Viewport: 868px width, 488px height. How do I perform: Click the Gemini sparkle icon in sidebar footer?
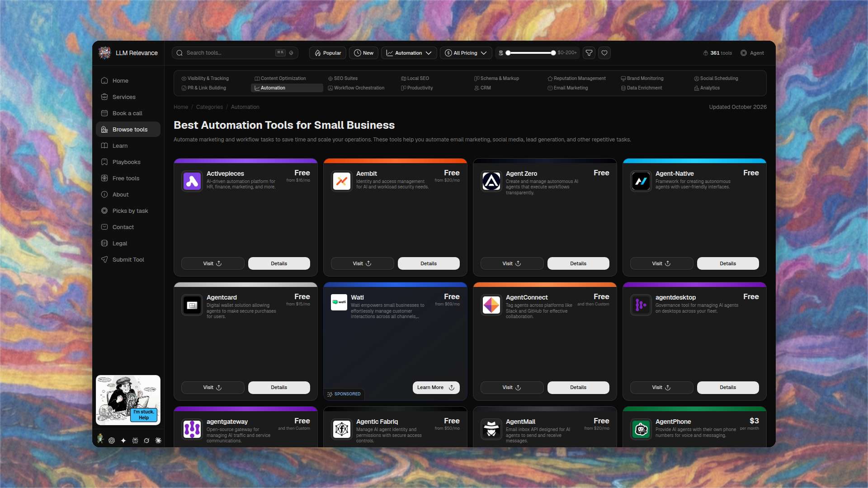[x=123, y=441]
